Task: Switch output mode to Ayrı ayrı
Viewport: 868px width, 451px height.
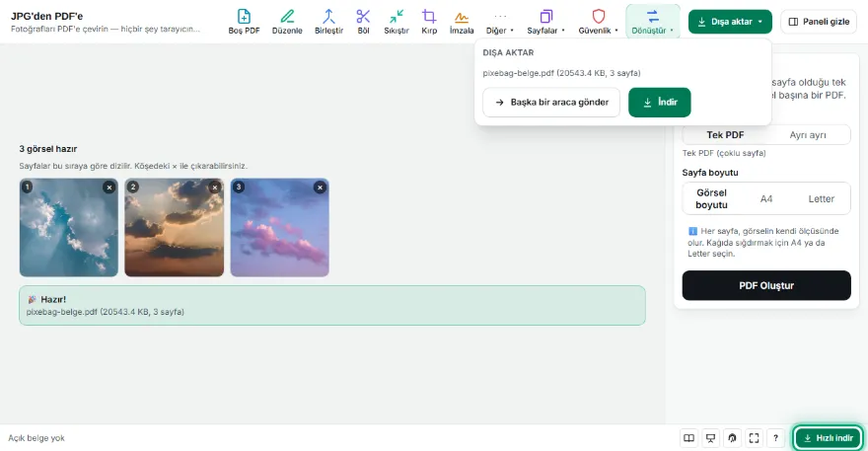Action: click(x=808, y=134)
